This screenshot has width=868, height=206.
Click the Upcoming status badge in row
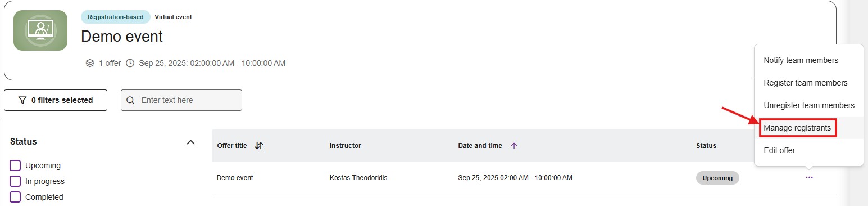coord(717,178)
